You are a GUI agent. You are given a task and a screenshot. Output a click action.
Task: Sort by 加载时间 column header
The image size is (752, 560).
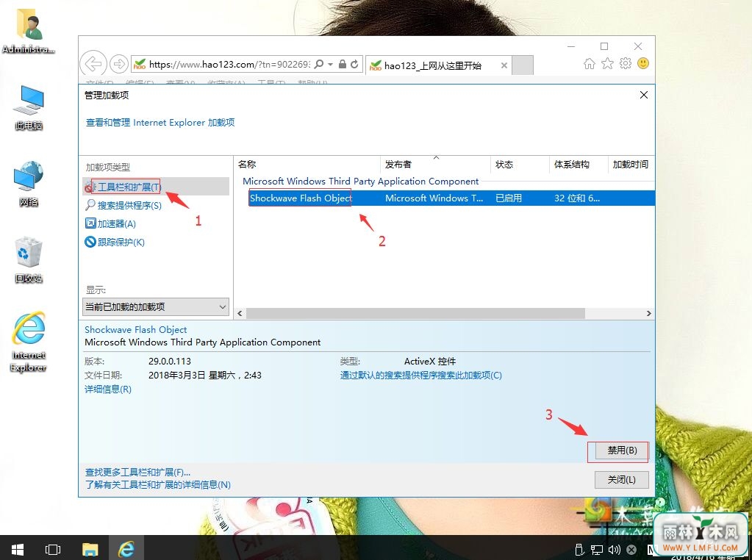click(631, 165)
